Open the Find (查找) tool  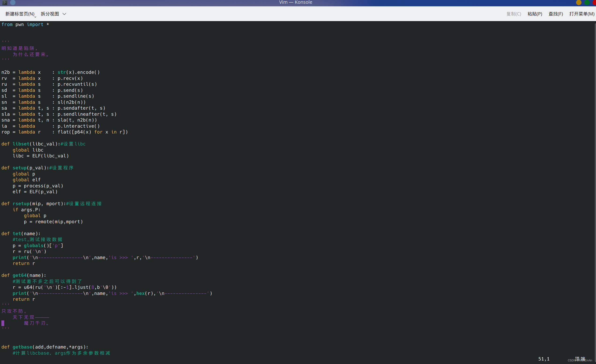[x=556, y=14]
